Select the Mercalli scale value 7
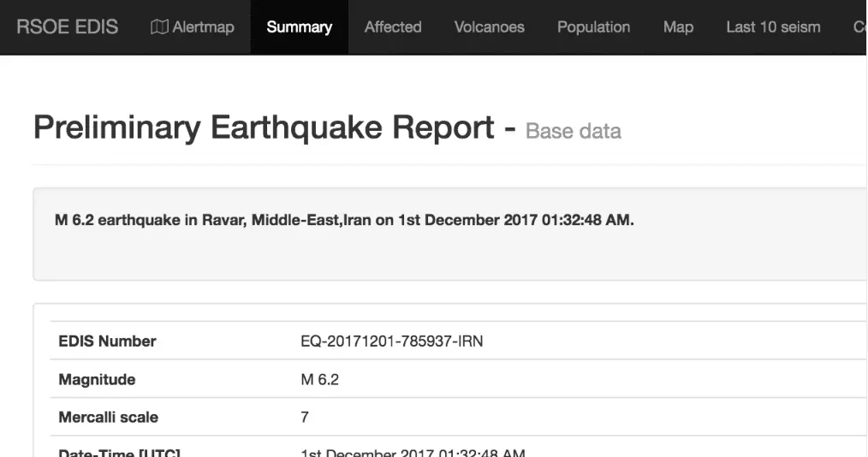The width and height of the screenshot is (868, 457). coord(305,418)
